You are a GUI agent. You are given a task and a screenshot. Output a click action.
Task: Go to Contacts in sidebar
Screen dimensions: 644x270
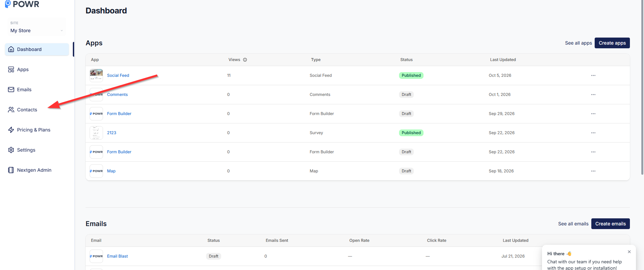37,110
